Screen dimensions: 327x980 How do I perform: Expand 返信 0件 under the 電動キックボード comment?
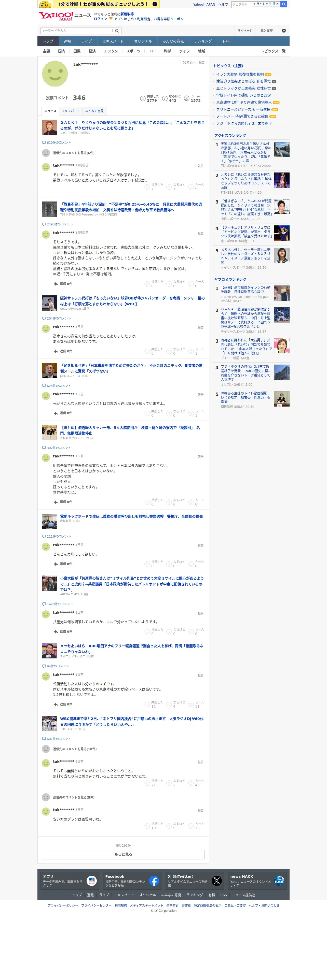pos(63,564)
